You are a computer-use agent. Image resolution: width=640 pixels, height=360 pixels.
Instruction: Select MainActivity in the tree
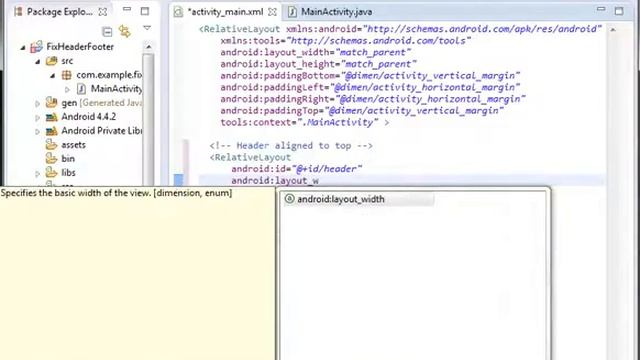(116, 89)
